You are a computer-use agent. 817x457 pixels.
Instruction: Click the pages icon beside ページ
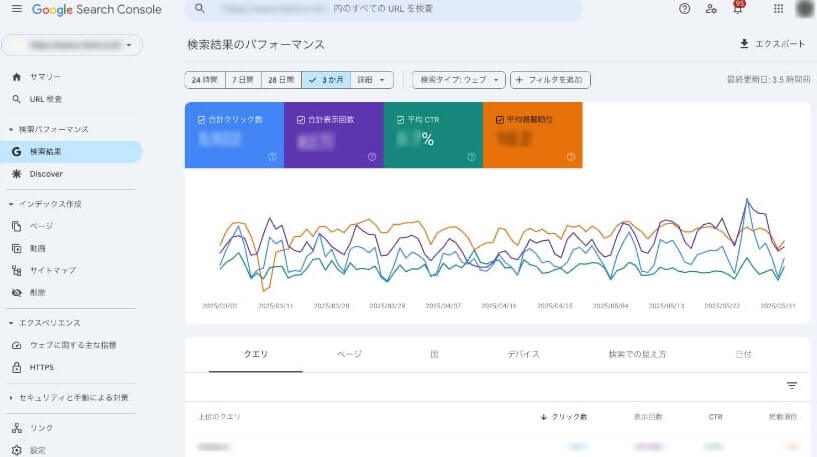(17, 226)
